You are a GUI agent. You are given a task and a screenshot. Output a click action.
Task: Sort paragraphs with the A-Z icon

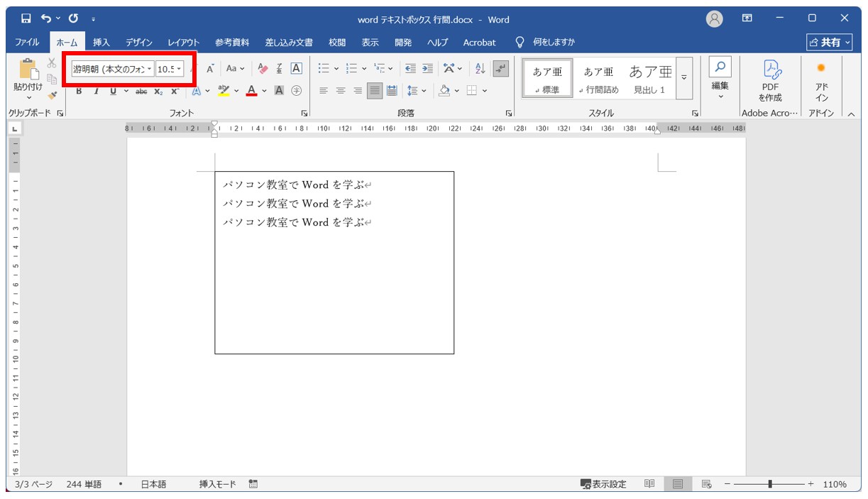click(x=480, y=69)
